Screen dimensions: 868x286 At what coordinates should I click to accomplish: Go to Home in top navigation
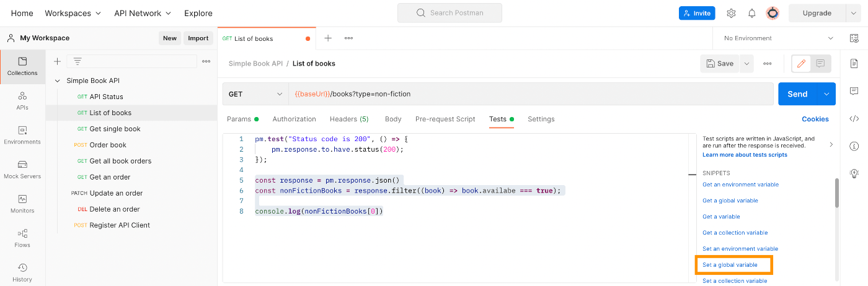point(22,13)
